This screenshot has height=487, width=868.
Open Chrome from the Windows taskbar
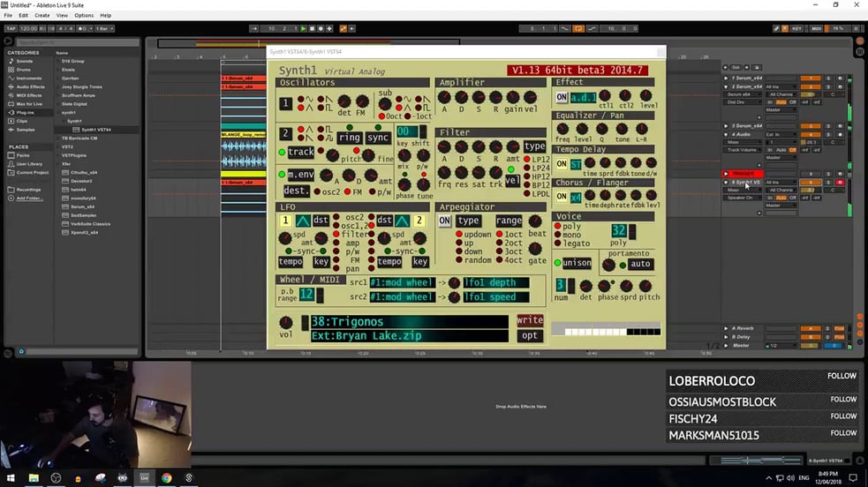[x=166, y=477]
